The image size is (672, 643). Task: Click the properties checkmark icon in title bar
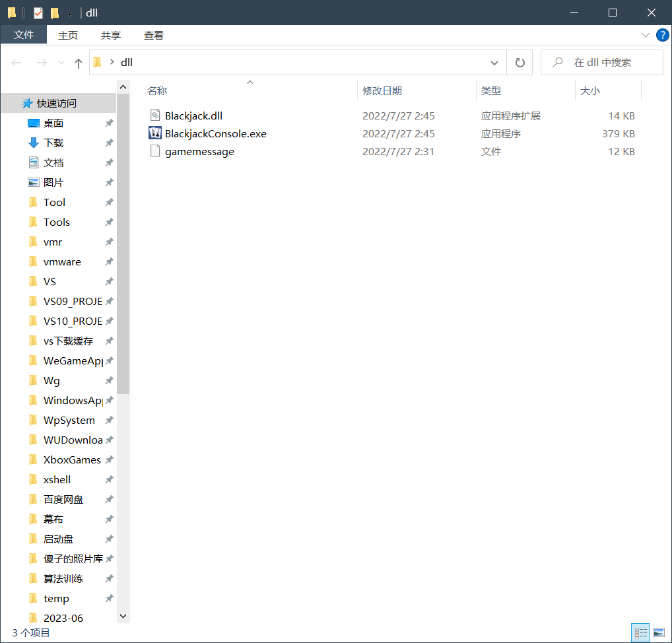(x=38, y=13)
